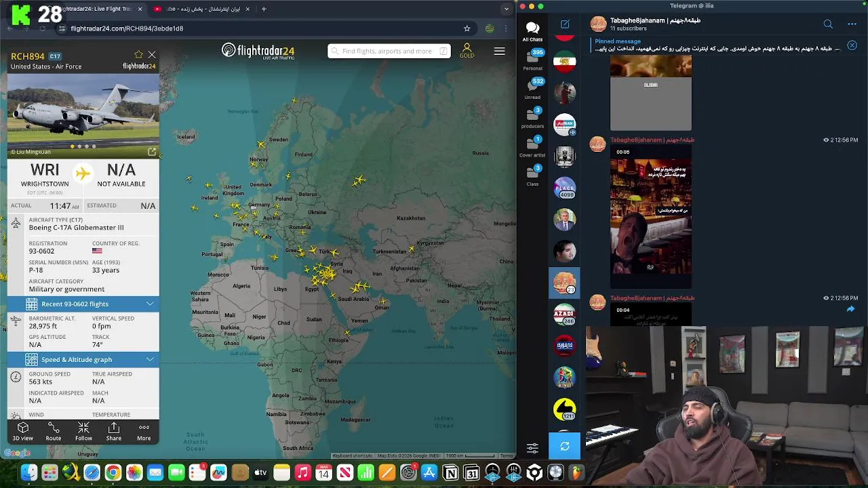This screenshot has height=488, width=868.
Task: Open the Personal chat folder in Telegram
Action: pos(532,60)
